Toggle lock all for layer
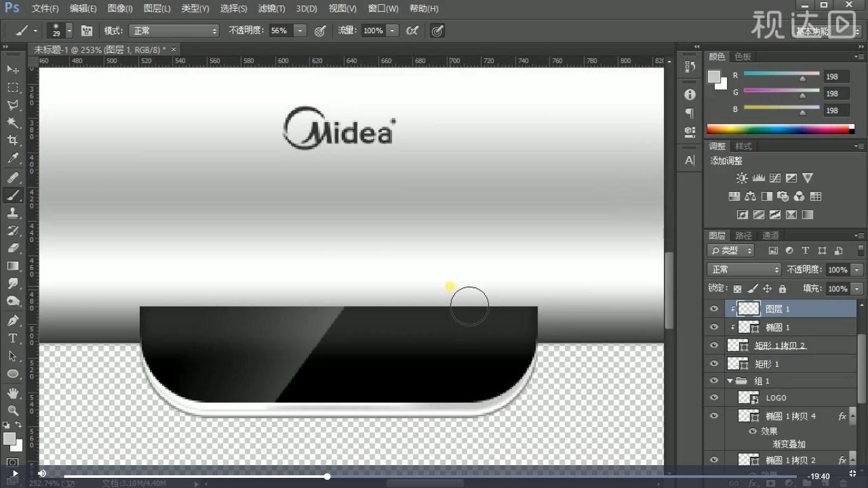The image size is (868, 488). click(x=782, y=288)
